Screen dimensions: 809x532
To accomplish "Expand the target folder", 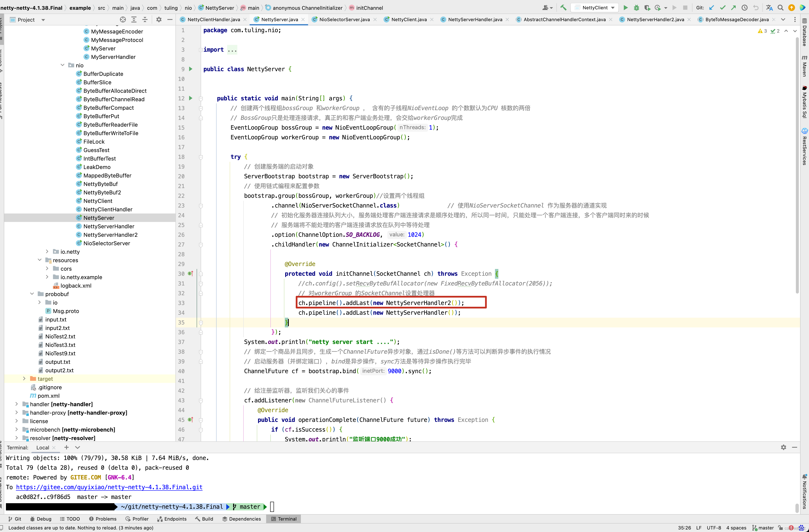I will click(24, 378).
